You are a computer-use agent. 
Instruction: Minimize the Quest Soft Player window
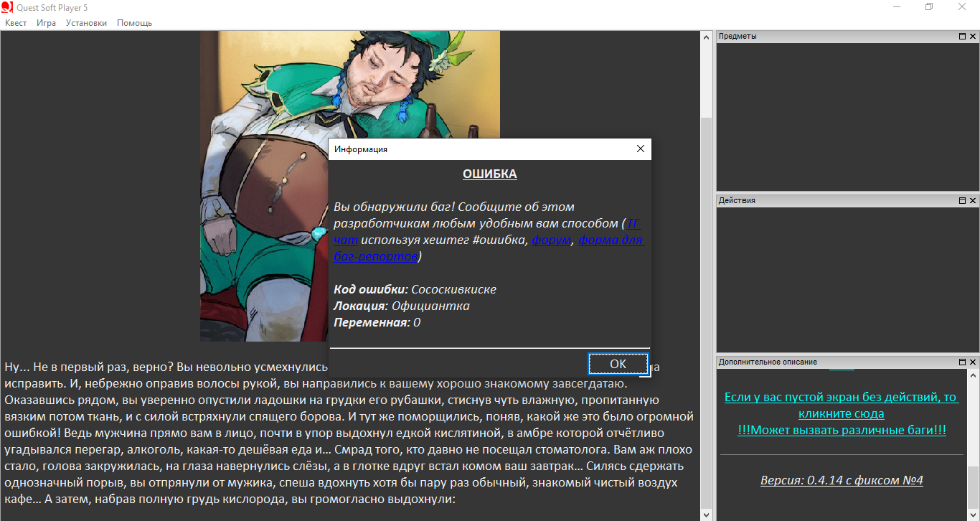(897, 7)
